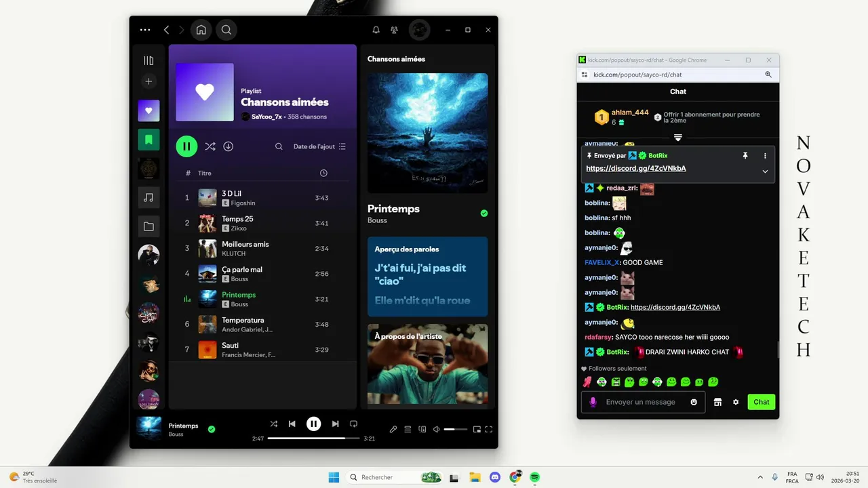Send message with the green Chat button
The height and width of the screenshot is (488, 868).
pyautogui.click(x=762, y=402)
